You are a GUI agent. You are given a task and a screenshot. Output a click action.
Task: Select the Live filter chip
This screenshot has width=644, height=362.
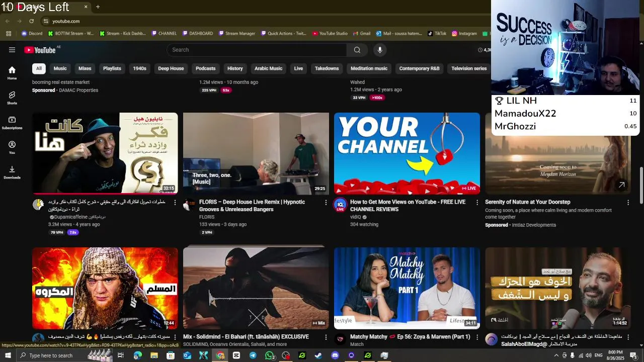click(298, 68)
